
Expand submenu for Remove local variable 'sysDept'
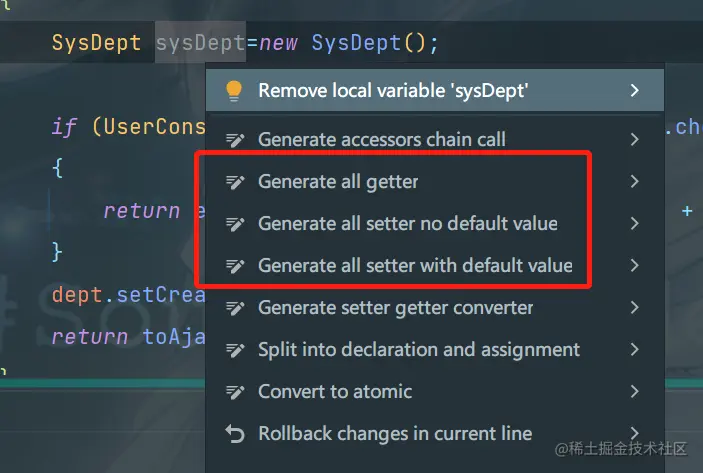click(x=635, y=91)
